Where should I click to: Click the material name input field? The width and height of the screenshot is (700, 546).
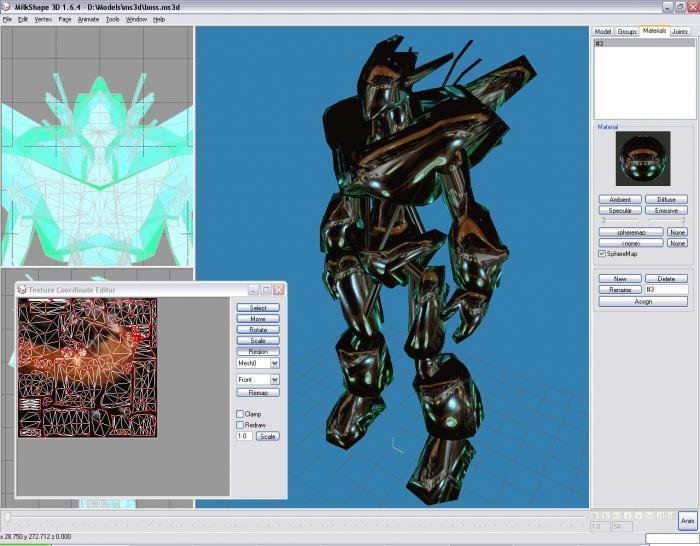[667, 289]
